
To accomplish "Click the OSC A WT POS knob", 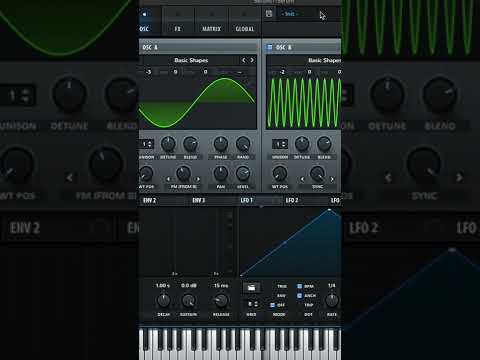I will click(x=146, y=174).
